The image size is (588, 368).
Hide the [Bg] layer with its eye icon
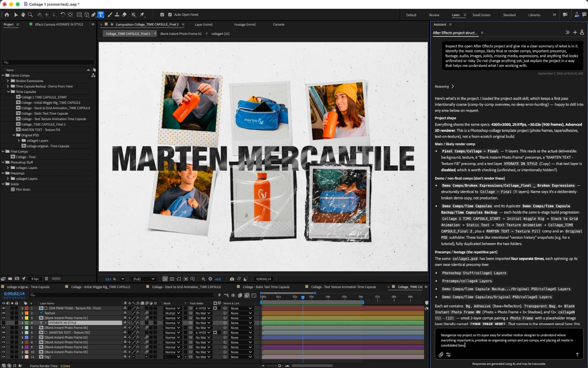click(x=4, y=357)
